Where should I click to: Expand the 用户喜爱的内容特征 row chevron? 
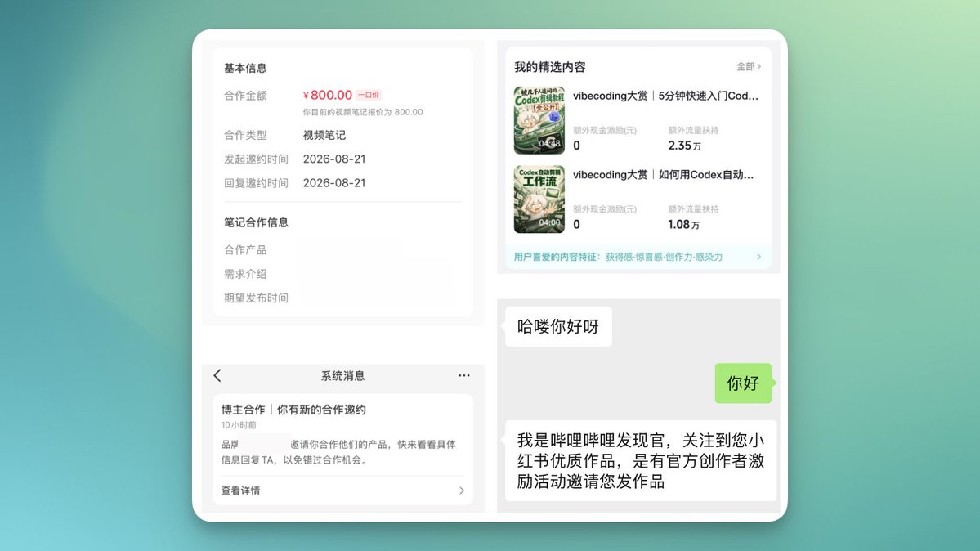tap(758, 257)
